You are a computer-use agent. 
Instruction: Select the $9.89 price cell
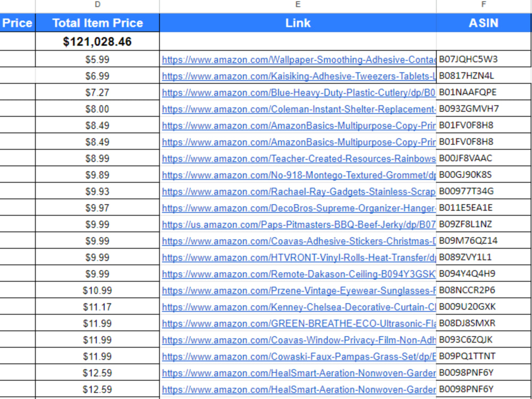tap(97, 175)
